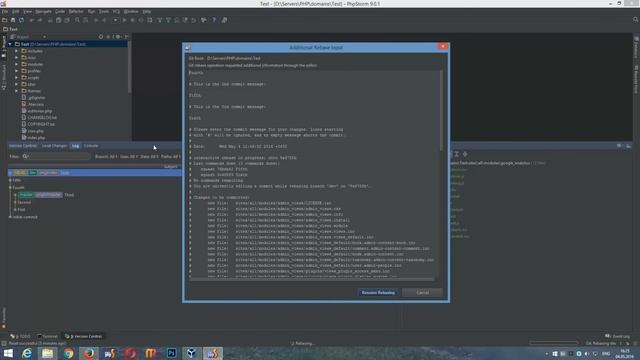Expand the sites folder
Viewport: 640px width, 360px height.
(x=17, y=84)
